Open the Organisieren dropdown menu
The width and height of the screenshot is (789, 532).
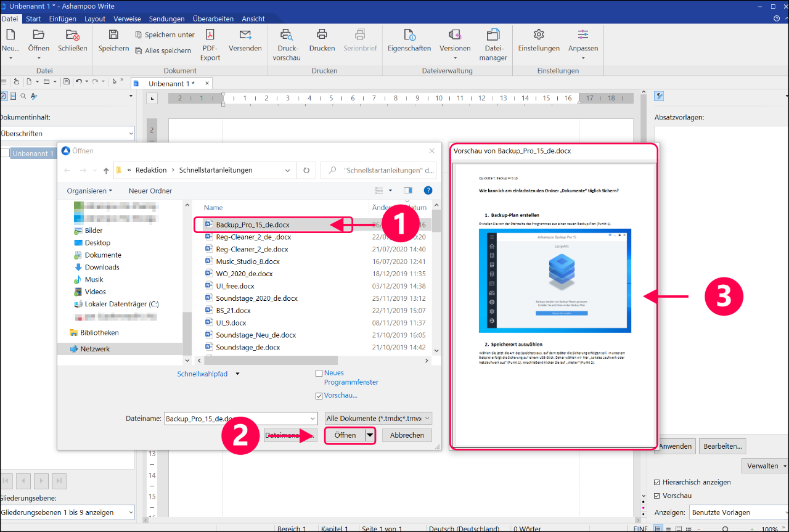(x=90, y=191)
